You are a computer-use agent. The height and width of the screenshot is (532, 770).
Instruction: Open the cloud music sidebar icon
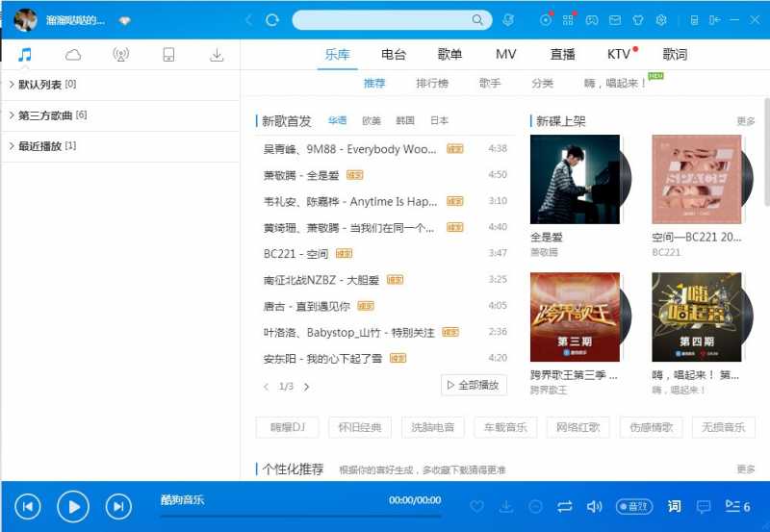pos(73,55)
